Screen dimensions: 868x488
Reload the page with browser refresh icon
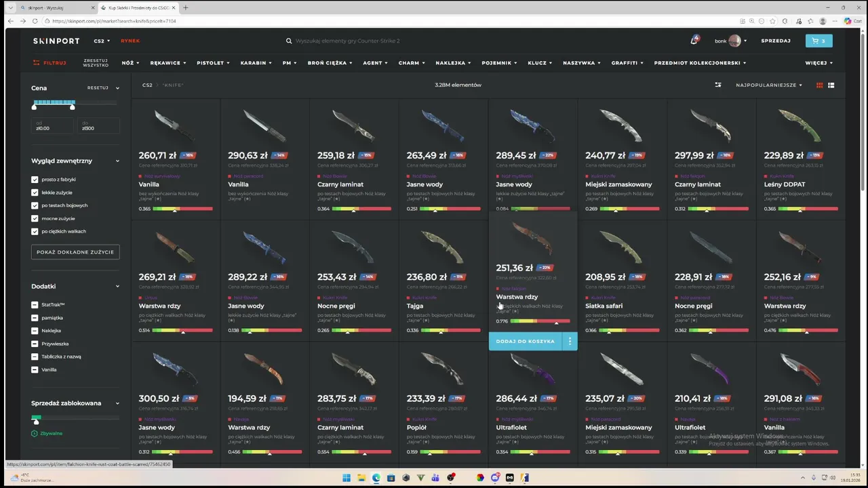tap(35, 21)
